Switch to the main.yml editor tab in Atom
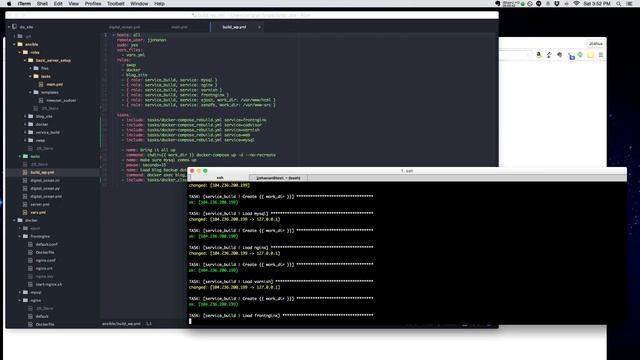Viewport: 640px width, 360px height. click(179, 27)
